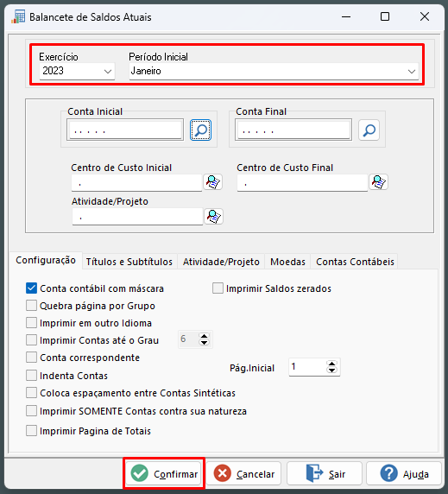Enable Indenta Contas checkbox

click(31, 375)
